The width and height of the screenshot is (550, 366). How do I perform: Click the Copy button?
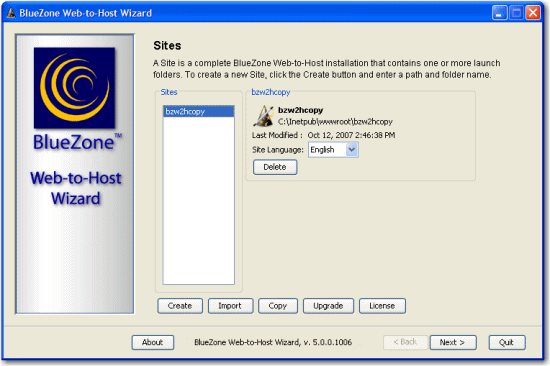pyautogui.click(x=278, y=306)
